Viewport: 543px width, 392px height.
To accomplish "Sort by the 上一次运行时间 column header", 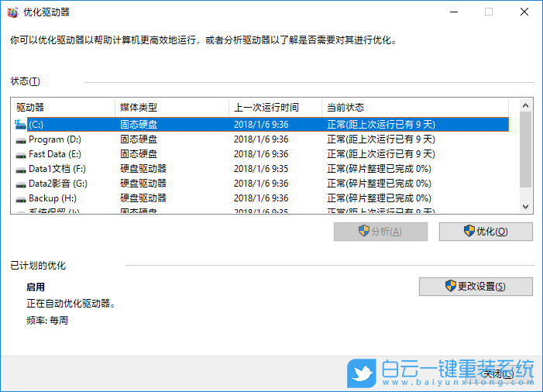I will [x=275, y=108].
